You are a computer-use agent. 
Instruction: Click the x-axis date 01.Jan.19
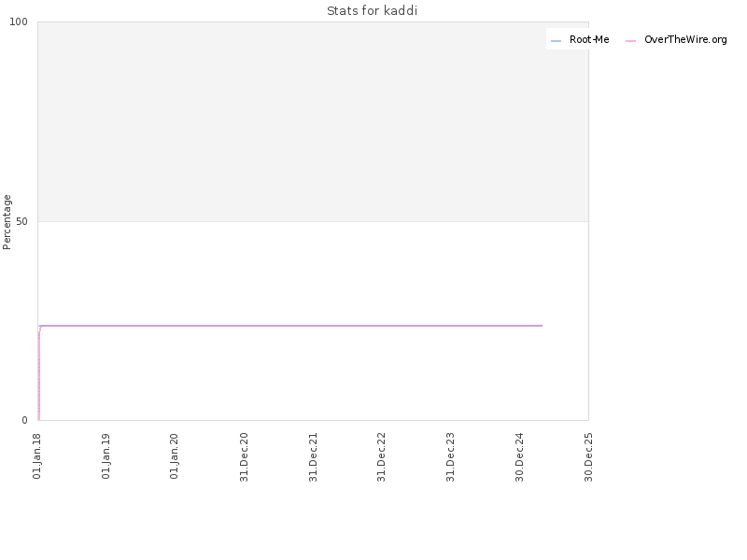(x=106, y=456)
